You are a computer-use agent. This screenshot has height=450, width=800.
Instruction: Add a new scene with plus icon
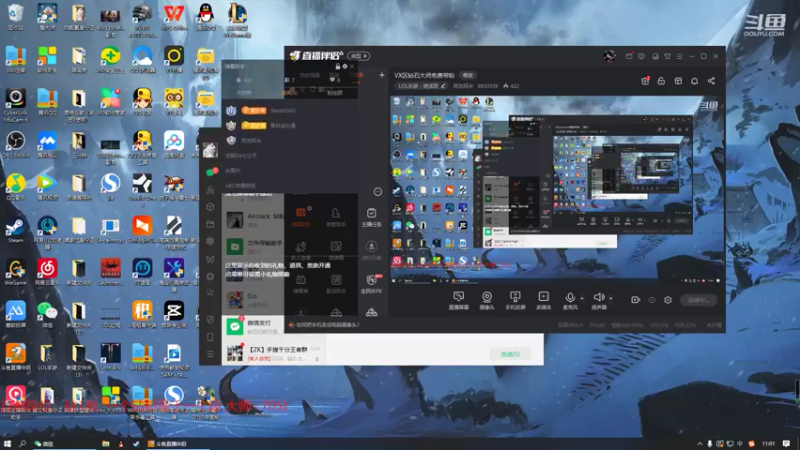click(x=382, y=75)
